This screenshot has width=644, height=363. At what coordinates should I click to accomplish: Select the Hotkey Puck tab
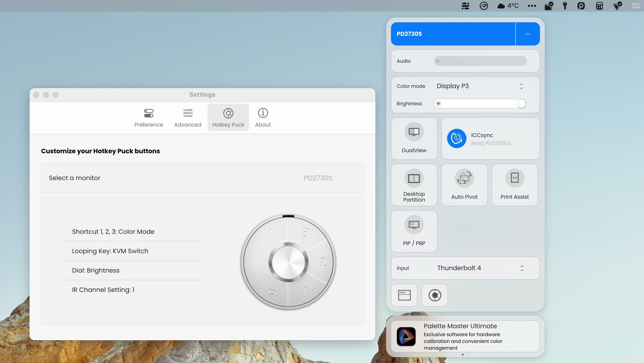(x=228, y=118)
